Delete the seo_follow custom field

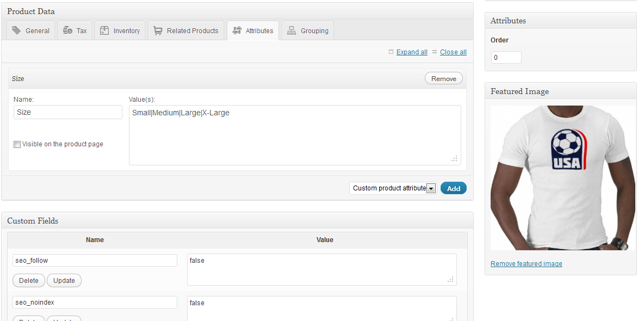pos(28,280)
